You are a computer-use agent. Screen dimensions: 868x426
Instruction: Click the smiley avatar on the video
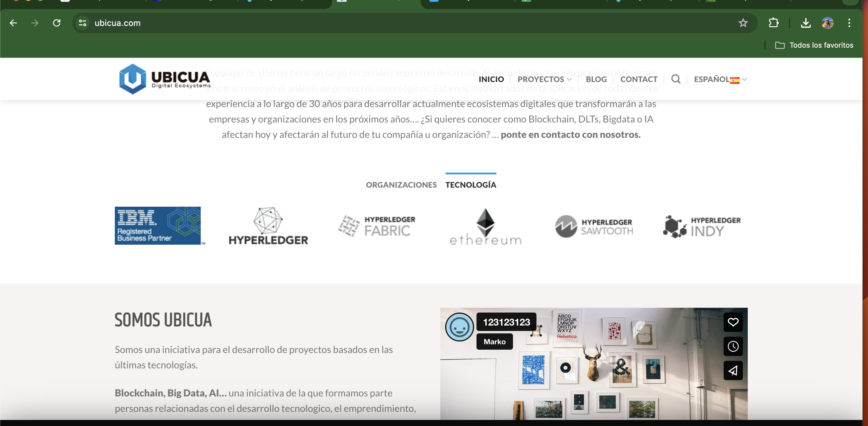coord(459,327)
